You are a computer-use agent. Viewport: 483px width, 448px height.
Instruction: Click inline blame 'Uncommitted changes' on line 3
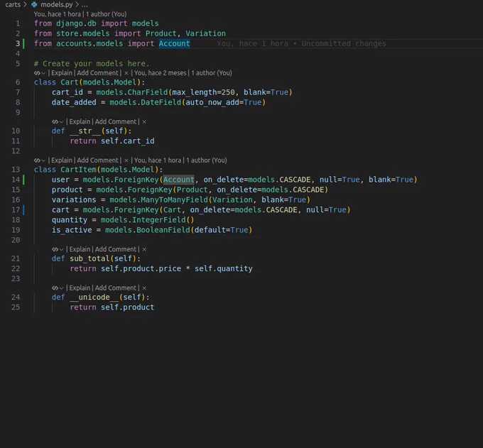pos(344,44)
